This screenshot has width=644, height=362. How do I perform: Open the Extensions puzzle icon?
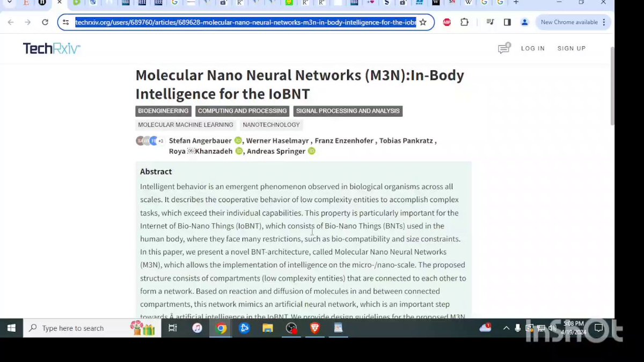(x=464, y=23)
